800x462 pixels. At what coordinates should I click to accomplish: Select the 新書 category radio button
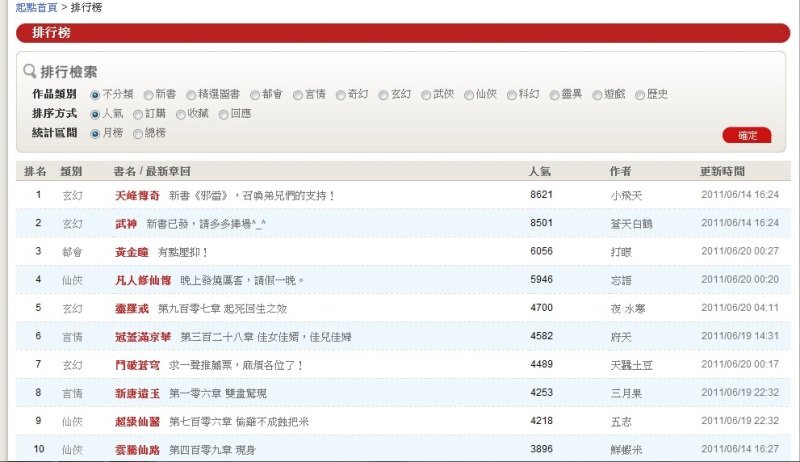(148, 95)
